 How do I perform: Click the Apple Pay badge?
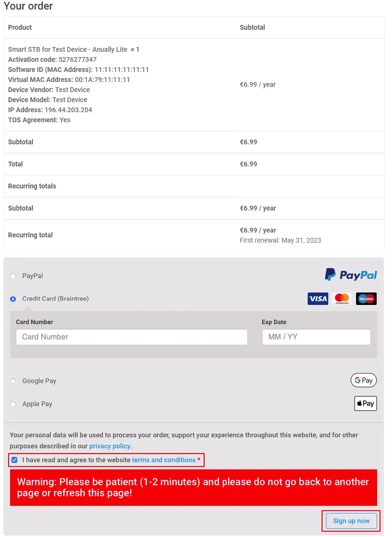click(365, 403)
